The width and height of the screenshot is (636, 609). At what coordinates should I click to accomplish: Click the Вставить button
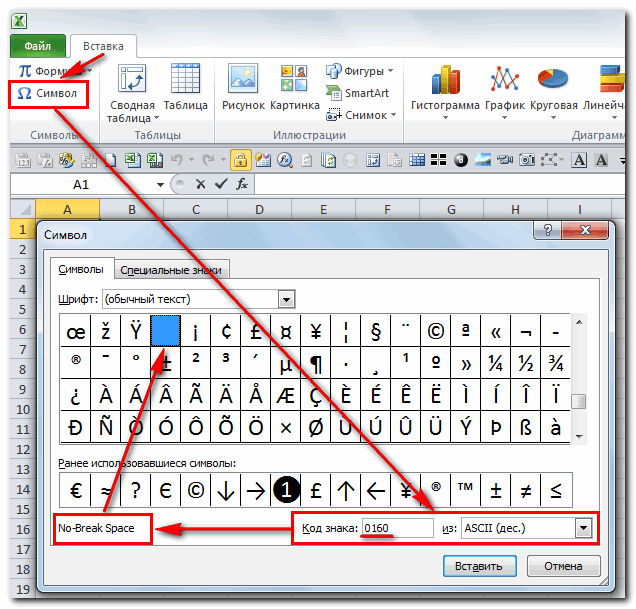(x=479, y=566)
